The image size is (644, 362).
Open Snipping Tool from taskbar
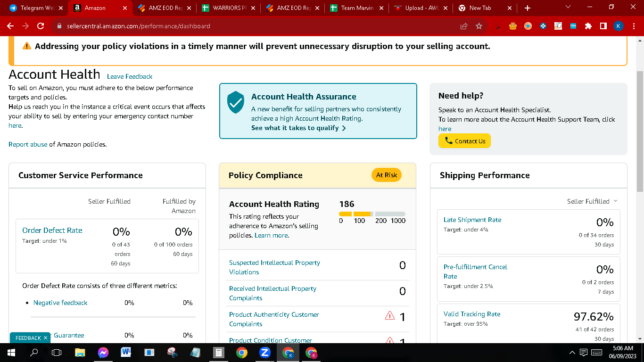click(x=172, y=353)
